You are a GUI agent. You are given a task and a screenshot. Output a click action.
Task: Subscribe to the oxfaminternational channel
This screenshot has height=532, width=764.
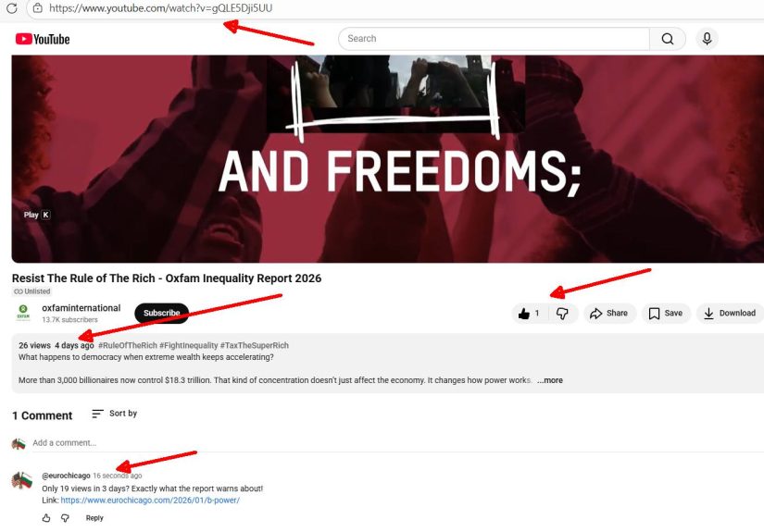pos(161,313)
